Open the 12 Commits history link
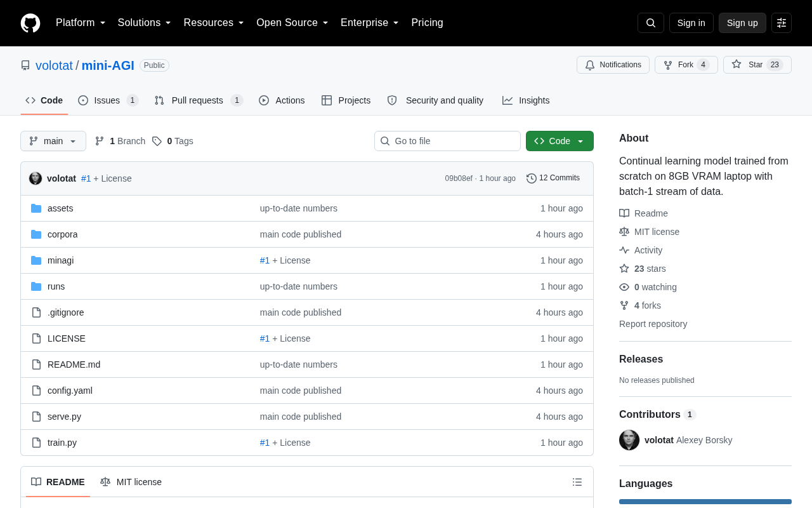 coord(553,178)
